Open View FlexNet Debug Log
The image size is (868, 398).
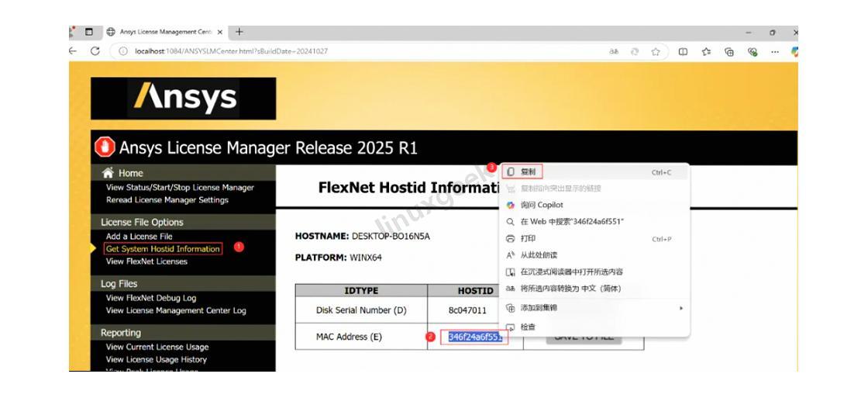tap(151, 298)
